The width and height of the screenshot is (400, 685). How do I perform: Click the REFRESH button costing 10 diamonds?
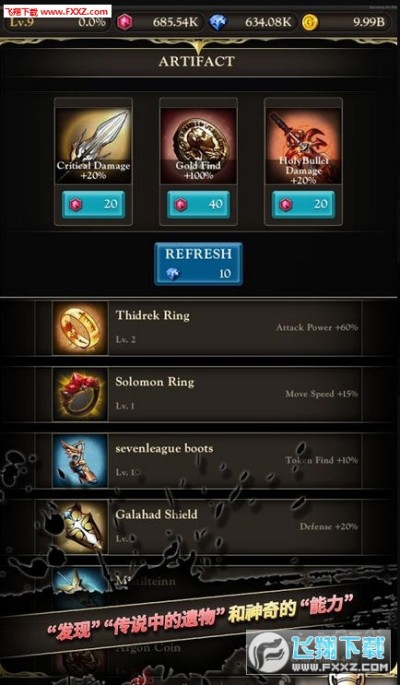[198, 264]
